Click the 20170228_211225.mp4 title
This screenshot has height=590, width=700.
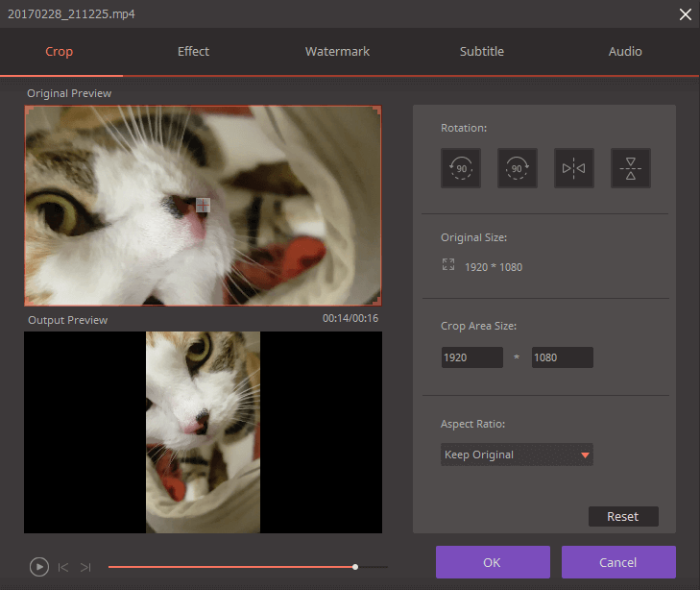click(x=71, y=13)
